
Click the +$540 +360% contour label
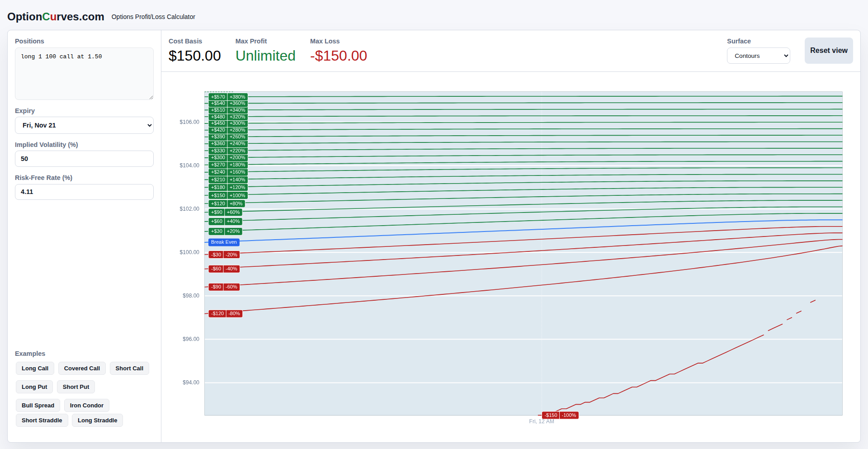(x=228, y=104)
